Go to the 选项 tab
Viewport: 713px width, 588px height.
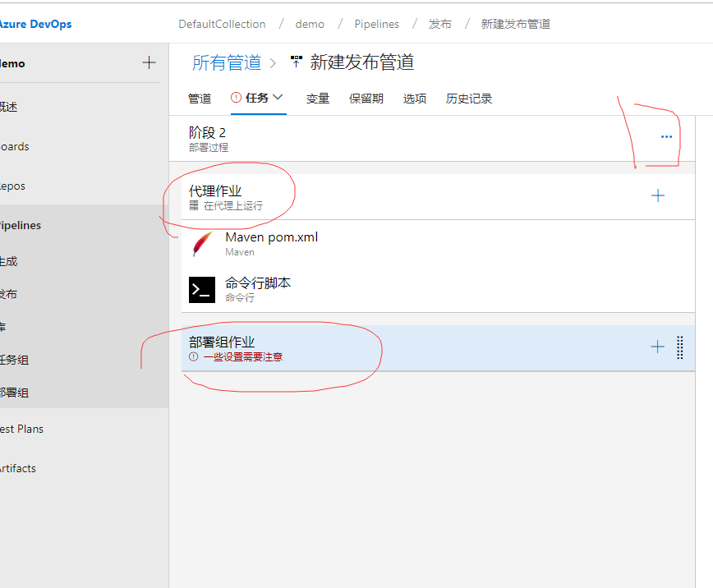pos(415,99)
